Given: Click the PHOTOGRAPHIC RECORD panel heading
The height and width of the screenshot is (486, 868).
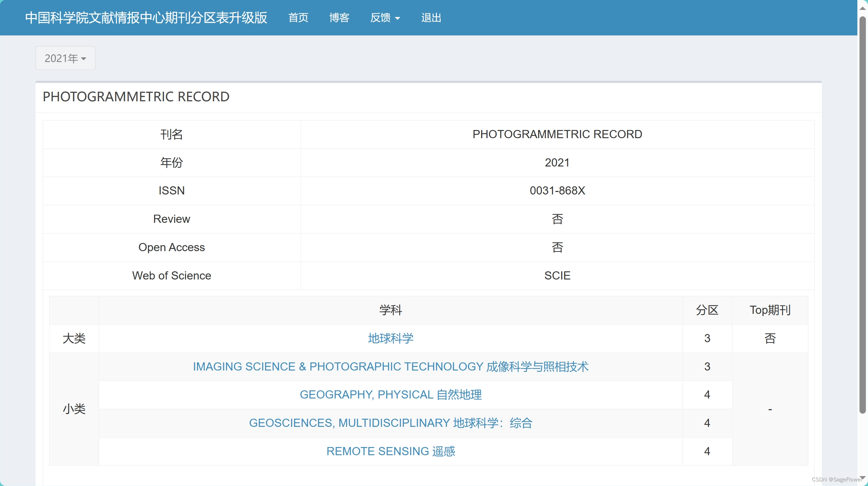Looking at the screenshot, I should (x=136, y=97).
